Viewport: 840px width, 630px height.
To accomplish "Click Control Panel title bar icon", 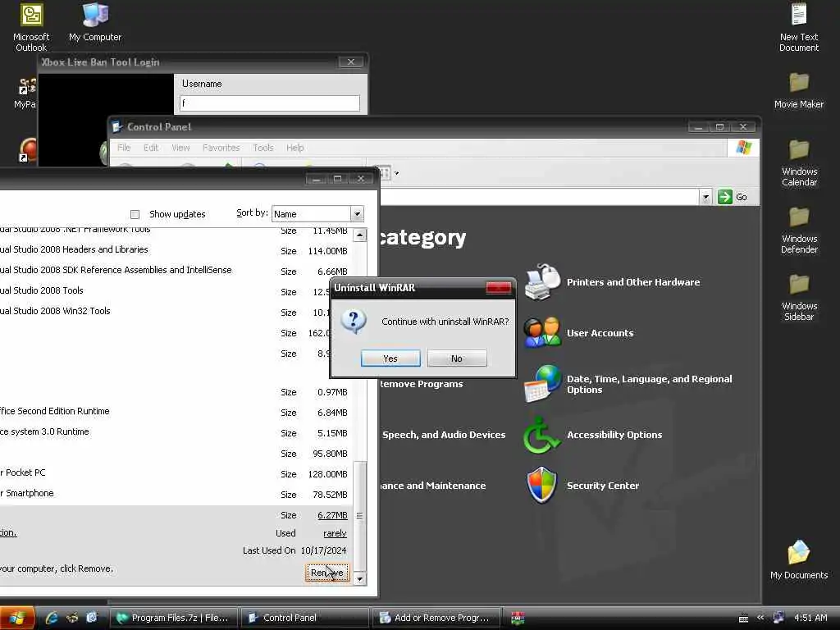I will coord(116,127).
